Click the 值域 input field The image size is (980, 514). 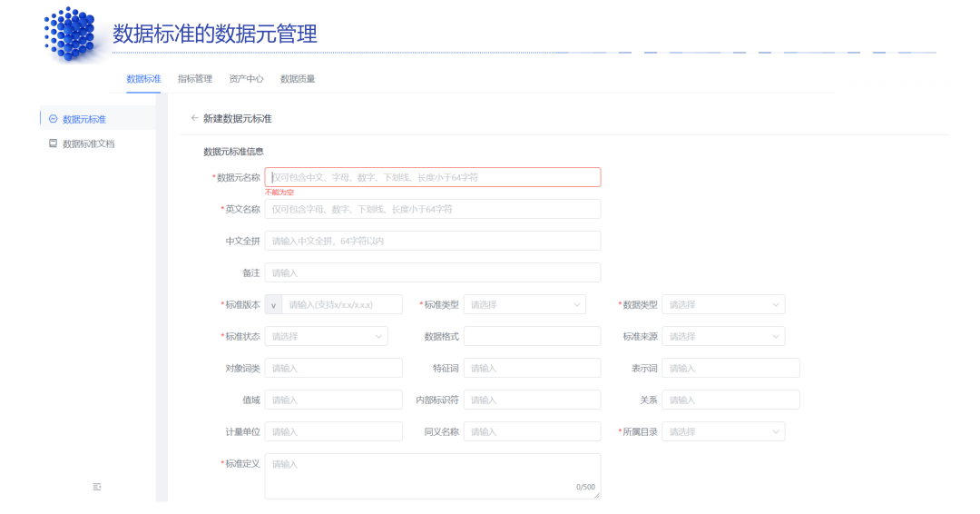click(x=333, y=400)
